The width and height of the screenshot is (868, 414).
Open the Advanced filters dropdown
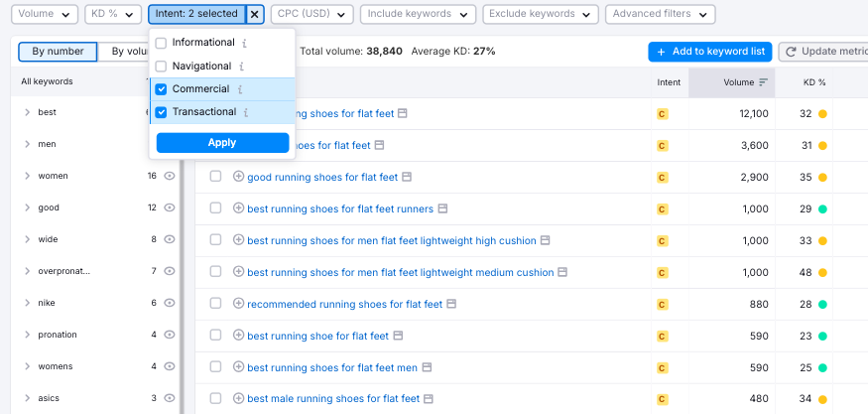(661, 15)
